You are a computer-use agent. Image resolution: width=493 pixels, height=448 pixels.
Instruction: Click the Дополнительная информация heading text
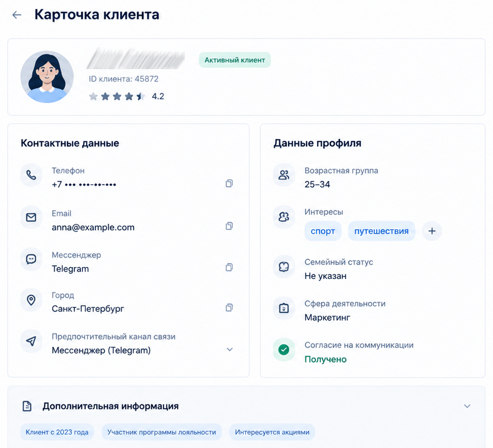point(111,406)
